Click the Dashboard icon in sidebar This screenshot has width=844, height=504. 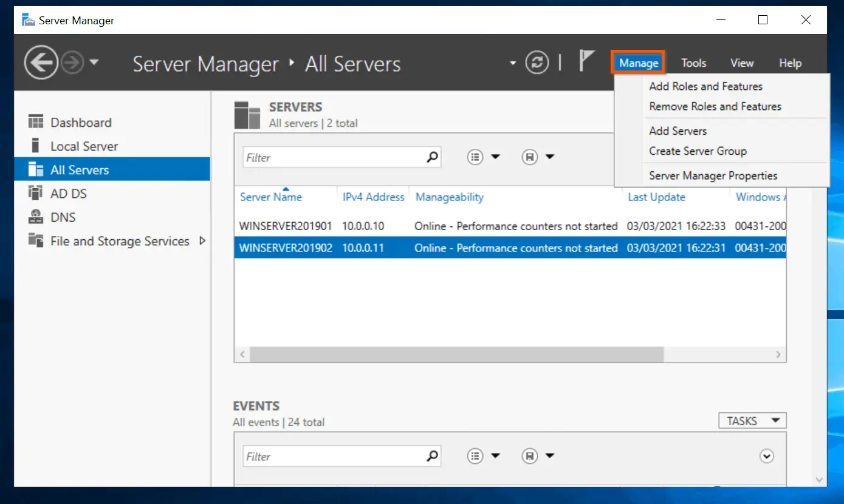pos(36,122)
